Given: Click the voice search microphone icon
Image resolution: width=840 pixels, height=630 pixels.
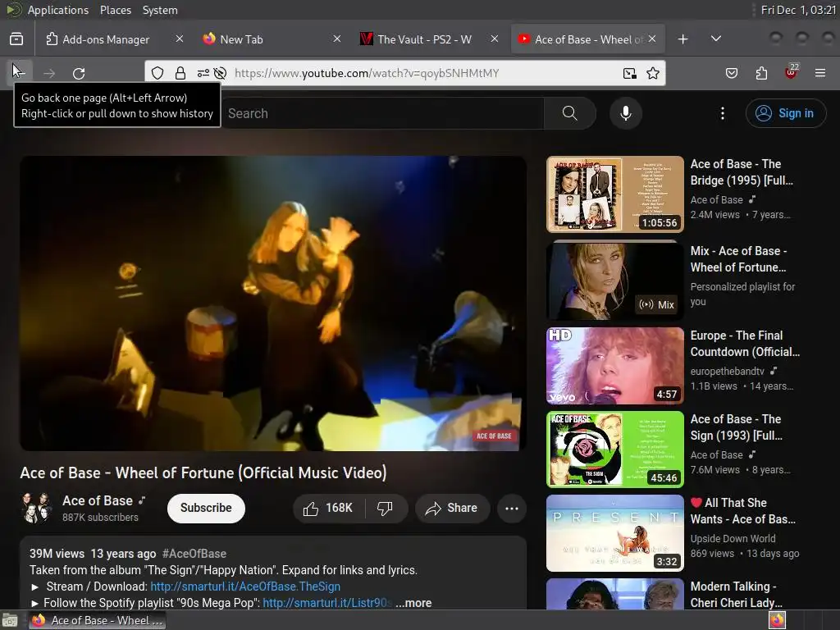Looking at the screenshot, I should [626, 113].
